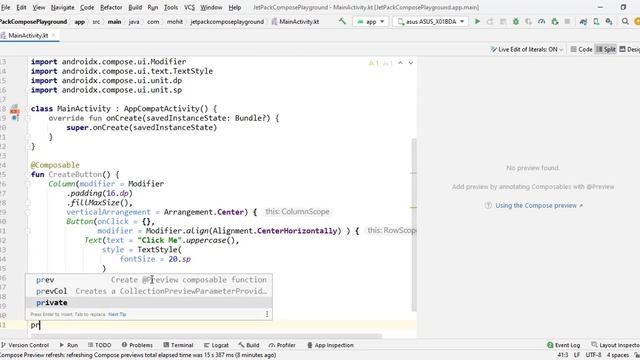This screenshot has height=360, width=640.
Task: Open the Navigate menu
Action: [x=62, y=7]
